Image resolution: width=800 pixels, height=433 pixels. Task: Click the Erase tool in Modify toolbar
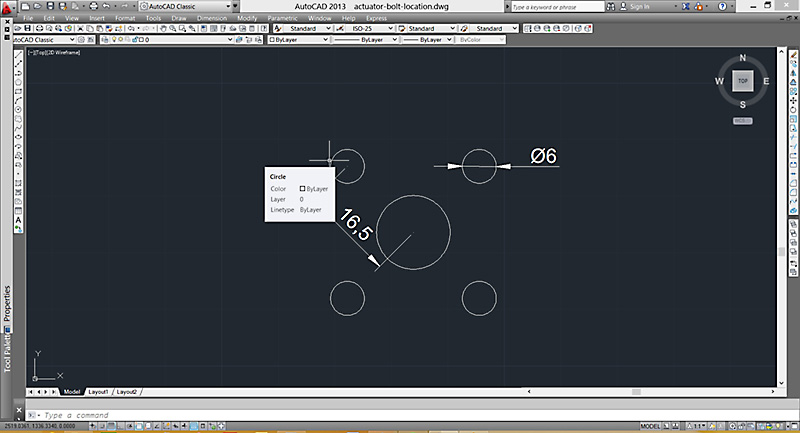pyautogui.click(x=793, y=55)
